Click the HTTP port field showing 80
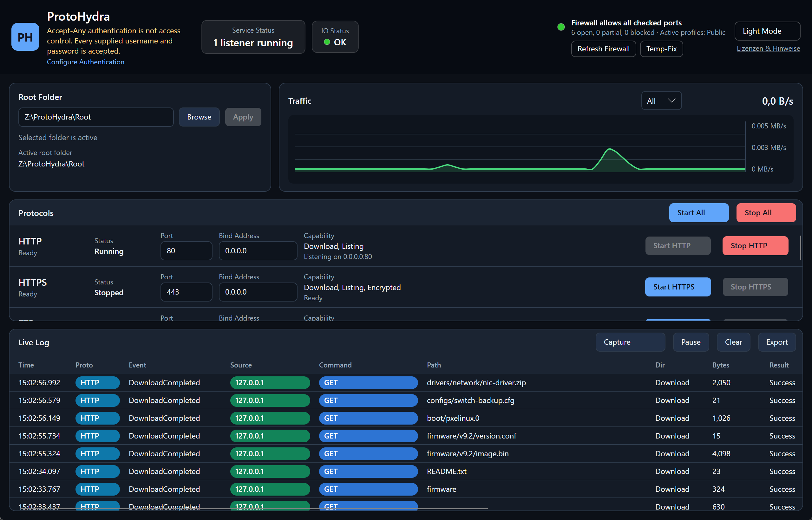The image size is (812, 520). (x=186, y=251)
